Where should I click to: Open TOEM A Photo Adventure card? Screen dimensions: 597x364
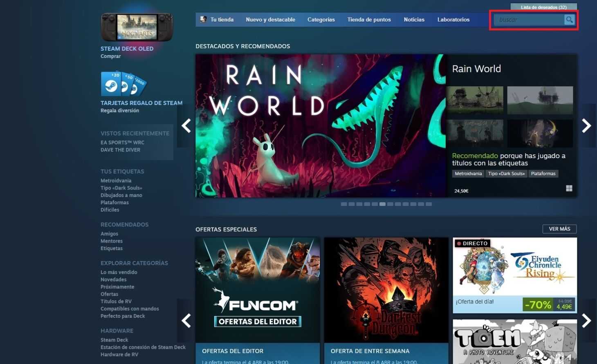tap(515, 342)
